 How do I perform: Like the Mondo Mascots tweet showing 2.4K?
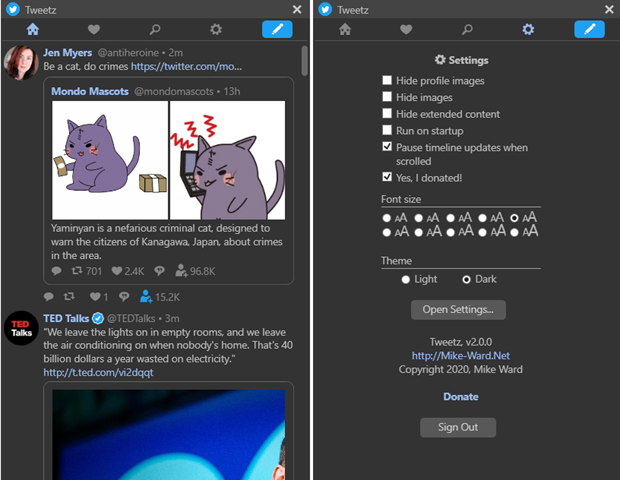point(116,271)
